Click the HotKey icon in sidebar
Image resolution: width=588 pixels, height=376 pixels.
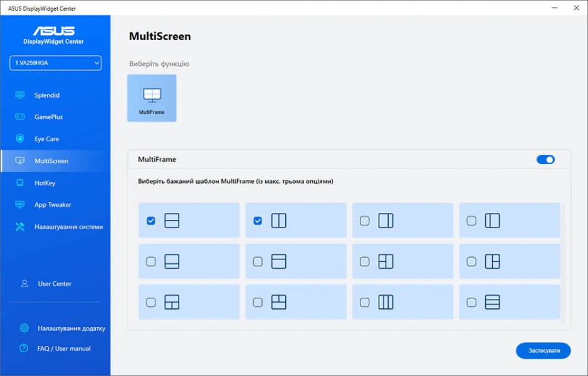(x=20, y=182)
